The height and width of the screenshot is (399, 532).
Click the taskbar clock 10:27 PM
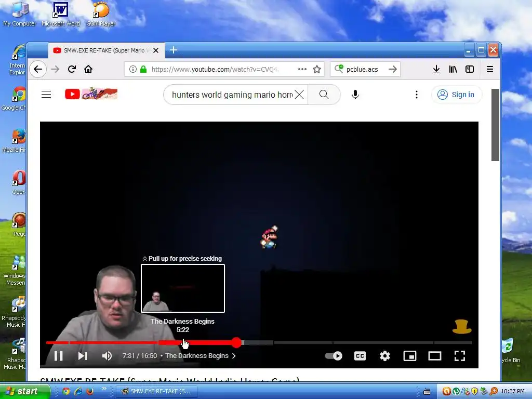click(513, 391)
